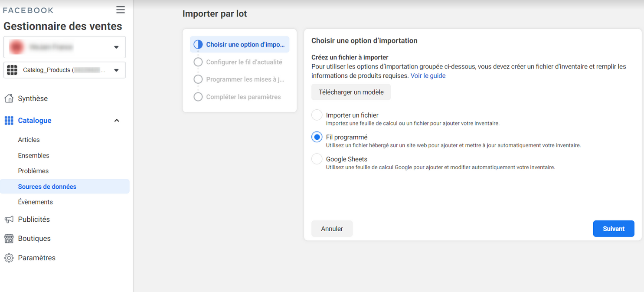Click the Gestionnaire des ventes heading

[63, 26]
